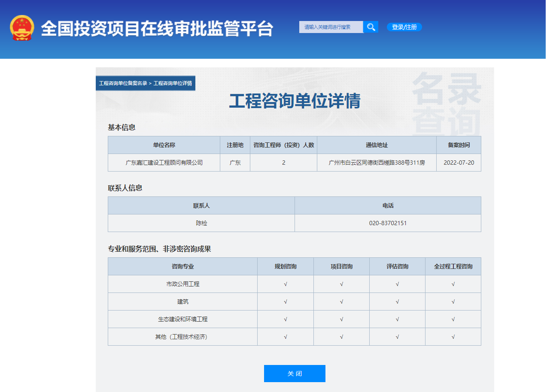This screenshot has width=547, height=392.
Task: Select the 基本信息 section heading
Action: click(x=122, y=127)
